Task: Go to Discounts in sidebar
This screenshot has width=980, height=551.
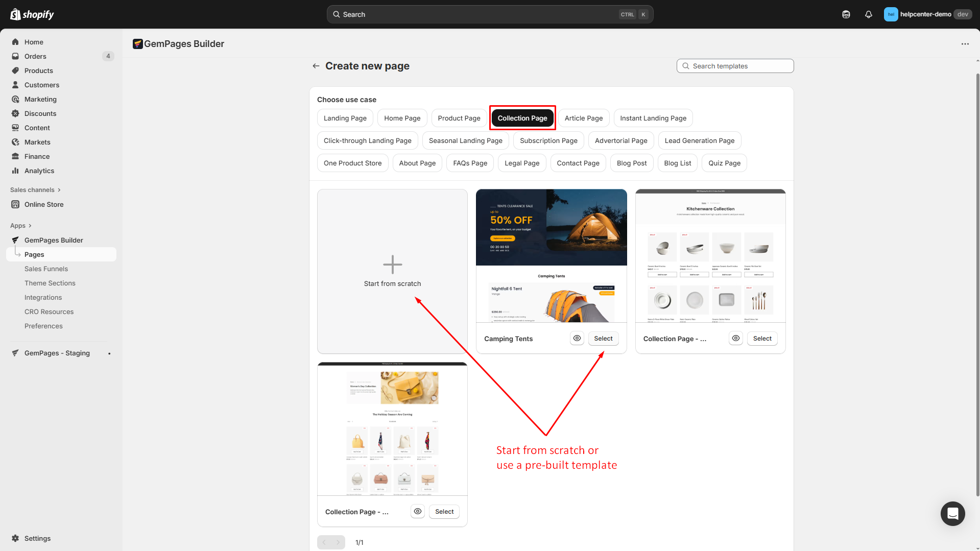Action: tap(40, 113)
